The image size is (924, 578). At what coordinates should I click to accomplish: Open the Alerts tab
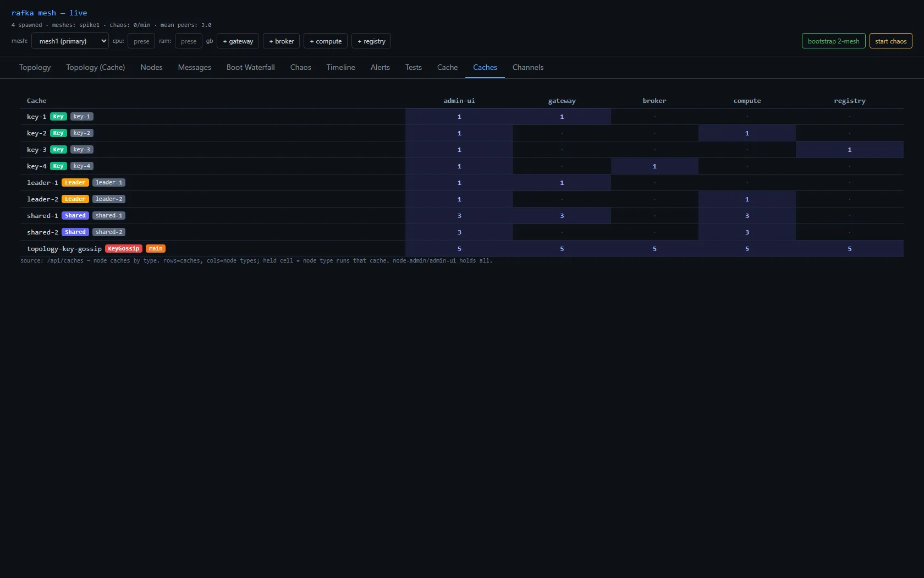(x=380, y=67)
